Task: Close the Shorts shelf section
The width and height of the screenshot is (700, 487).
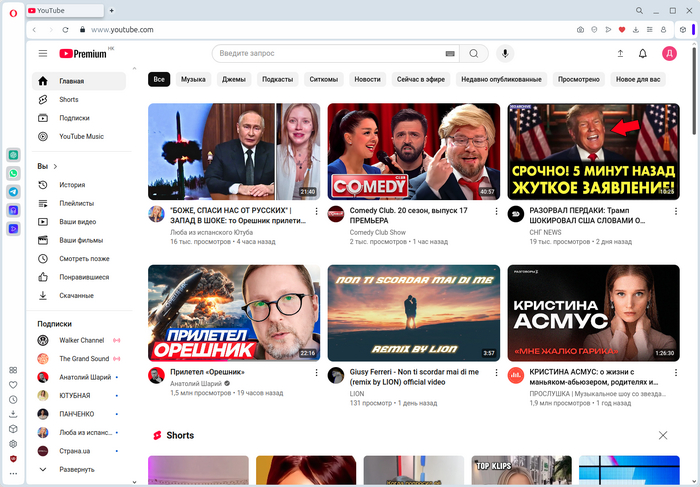Action: tap(663, 436)
